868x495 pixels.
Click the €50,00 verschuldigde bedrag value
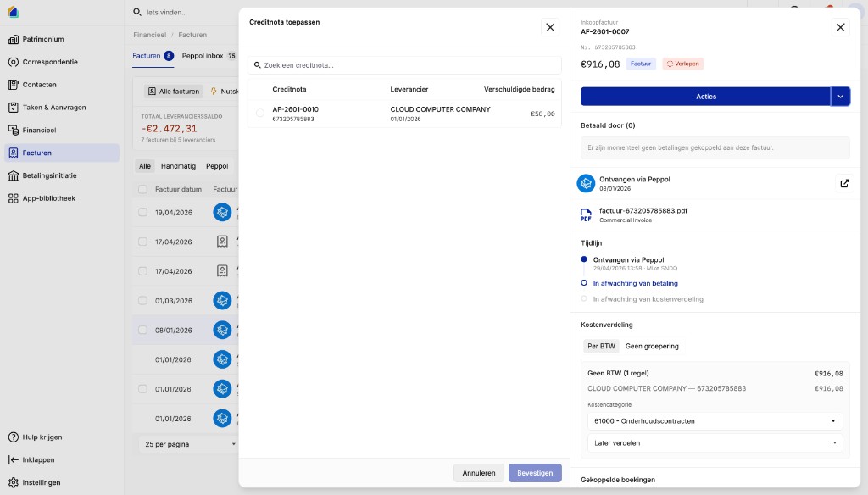pos(542,114)
